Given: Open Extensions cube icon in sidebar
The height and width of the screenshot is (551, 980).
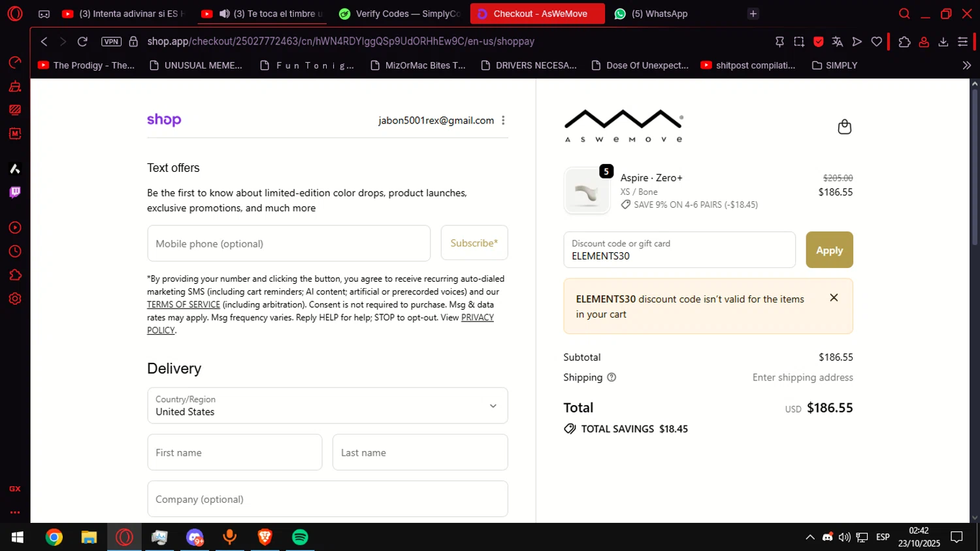Looking at the screenshot, I should (x=14, y=275).
